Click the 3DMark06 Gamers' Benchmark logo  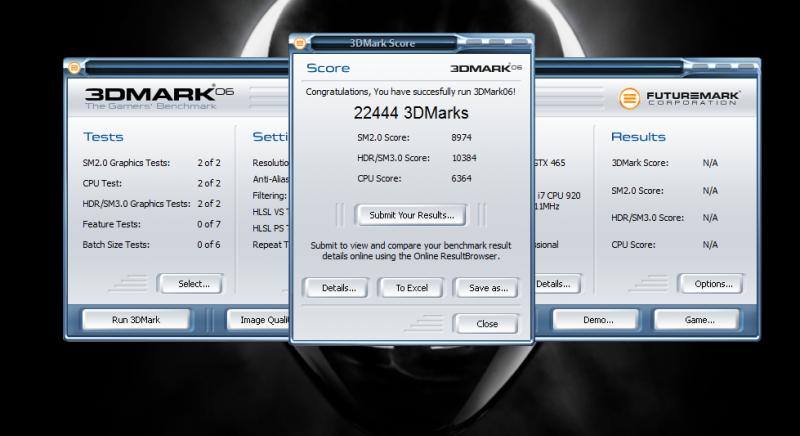159,97
